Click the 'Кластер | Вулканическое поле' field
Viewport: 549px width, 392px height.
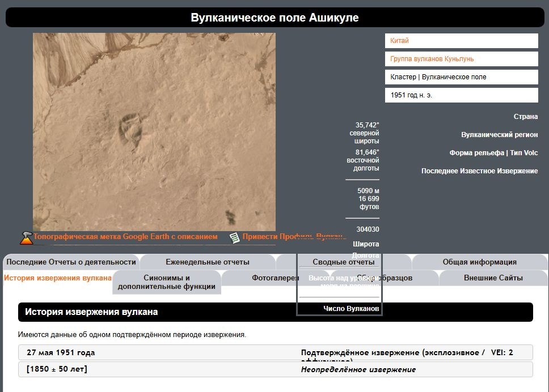461,77
